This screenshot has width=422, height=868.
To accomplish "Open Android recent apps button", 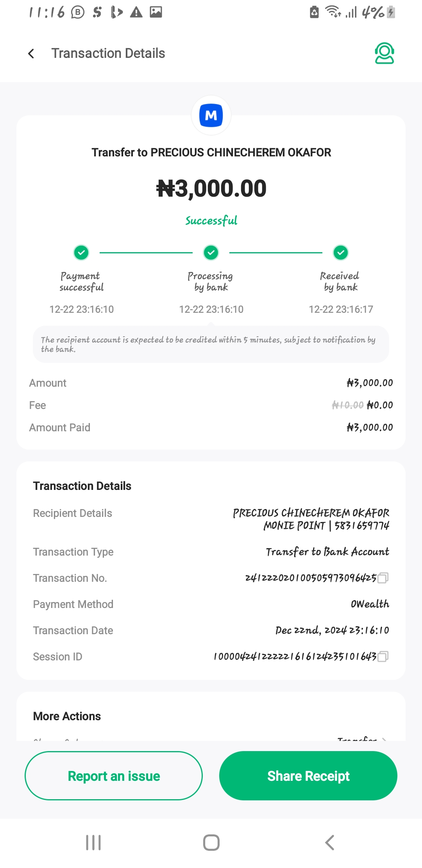I will click(x=93, y=842).
